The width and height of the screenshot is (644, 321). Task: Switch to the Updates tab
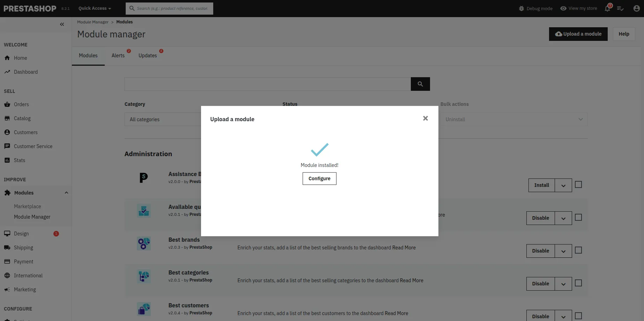(147, 55)
